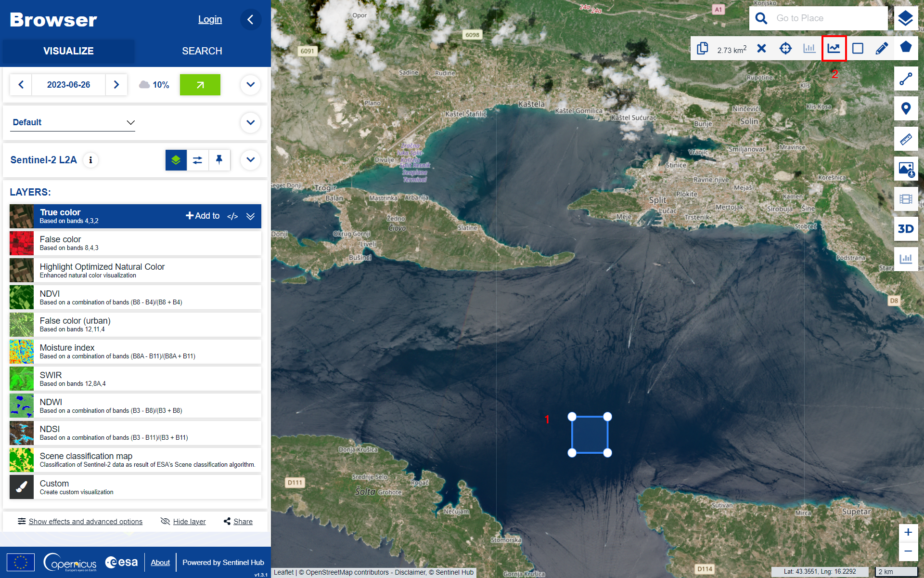Screen dimensions: 924x578
Task: Remove the drawn area of interest
Action: (x=761, y=48)
